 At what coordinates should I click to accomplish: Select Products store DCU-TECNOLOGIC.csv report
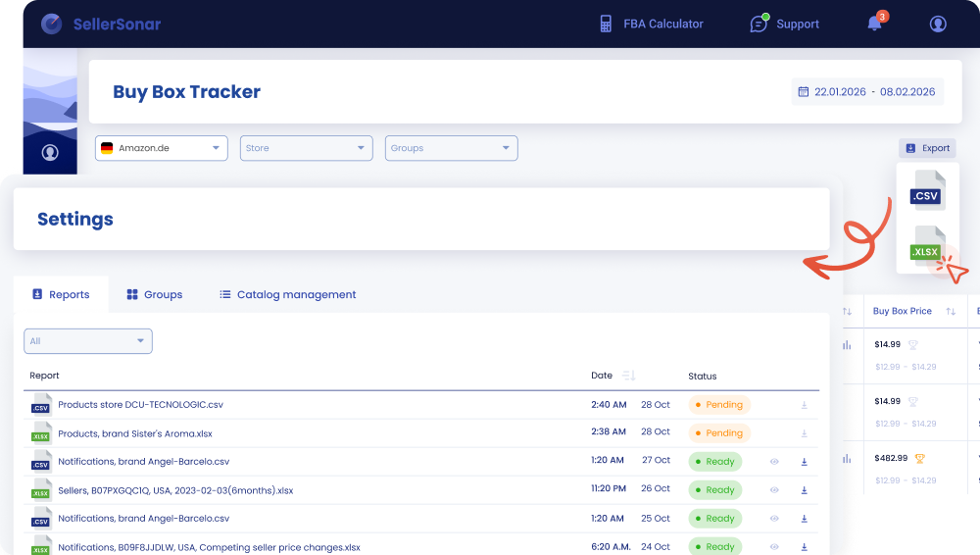(140, 405)
